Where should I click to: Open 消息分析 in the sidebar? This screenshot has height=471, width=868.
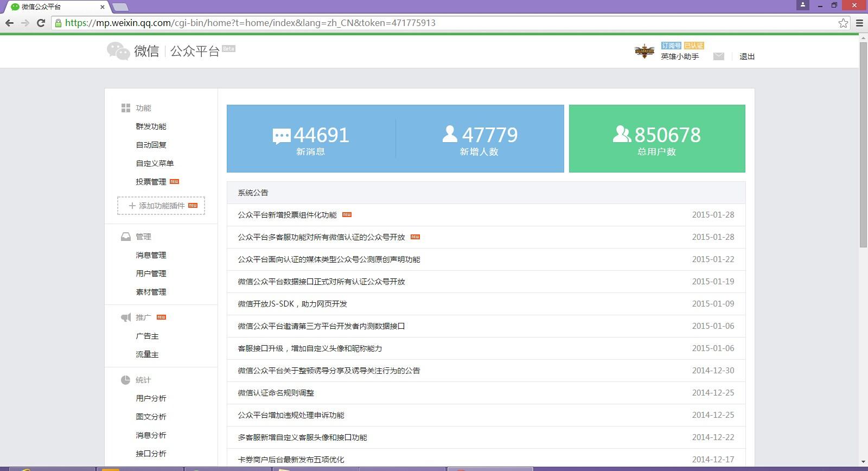coord(151,435)
